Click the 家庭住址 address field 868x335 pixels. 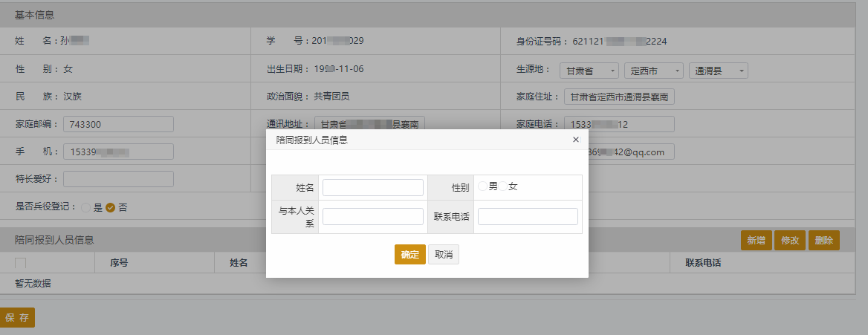pyautogui.click(x=620, y=97)
